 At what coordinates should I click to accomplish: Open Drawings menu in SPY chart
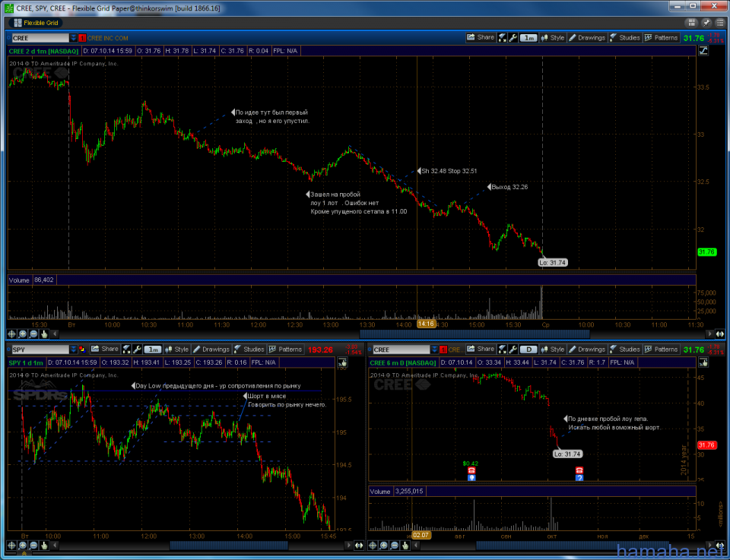211,350
